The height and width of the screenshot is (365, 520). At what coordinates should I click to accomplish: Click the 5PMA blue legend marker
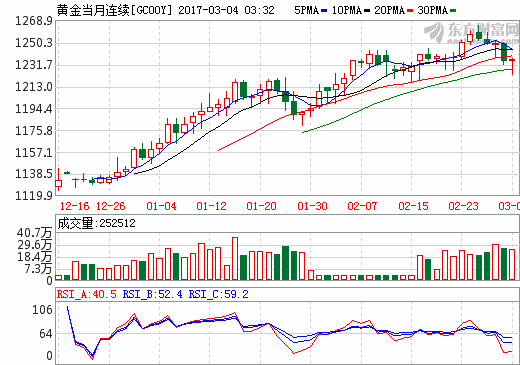(x=324, y=11)
